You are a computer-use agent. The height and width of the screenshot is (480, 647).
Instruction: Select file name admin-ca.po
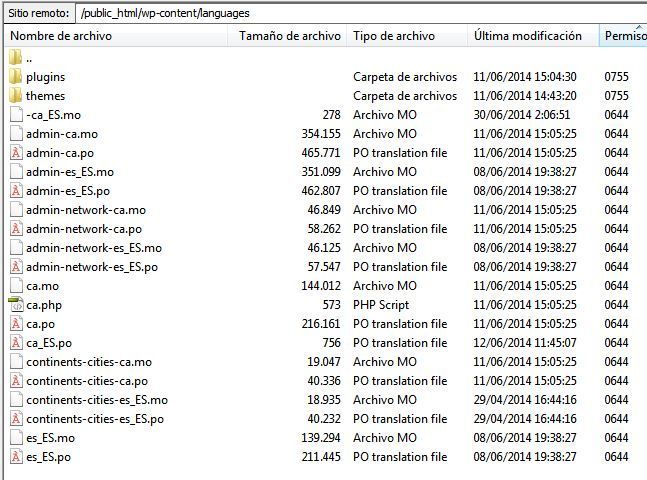[x=60, y=153]
